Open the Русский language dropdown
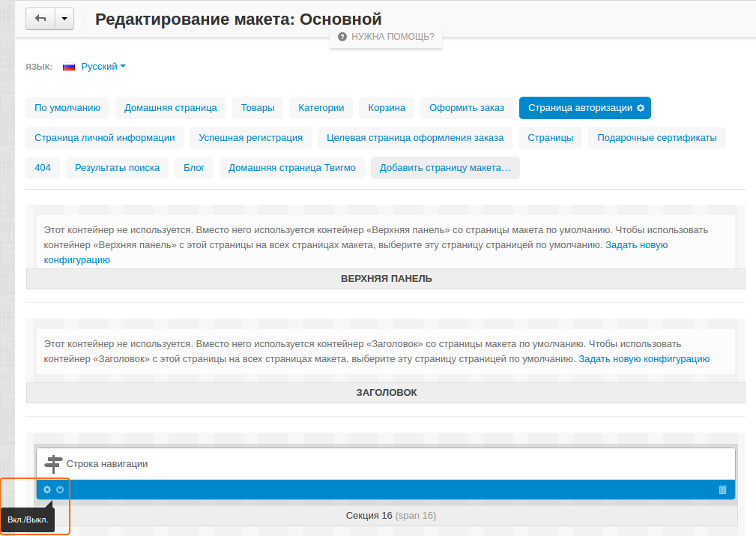The height and width of the screenshot is (536, 756). click(x=99, y=66)
